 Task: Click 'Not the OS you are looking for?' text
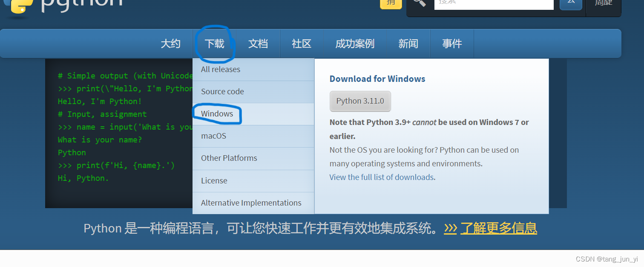(x=384, y=150)
